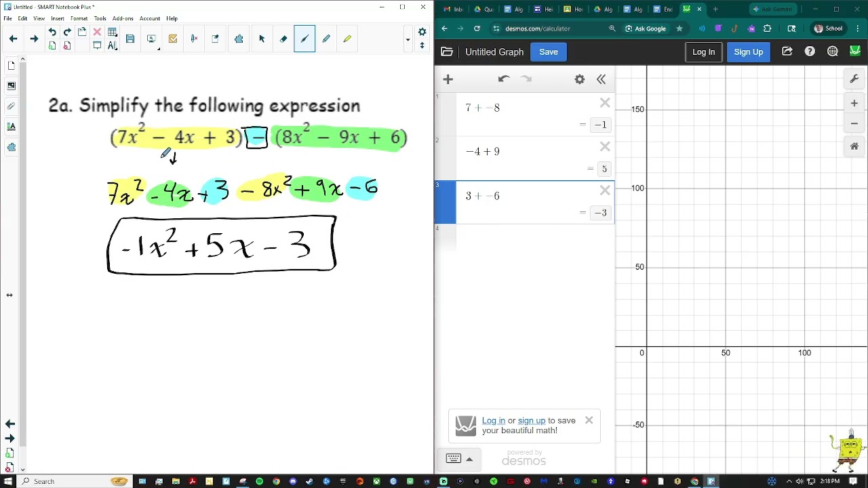
Task: Choose the Pen tool
Action: pyautogui.click(x=304, y=39)
